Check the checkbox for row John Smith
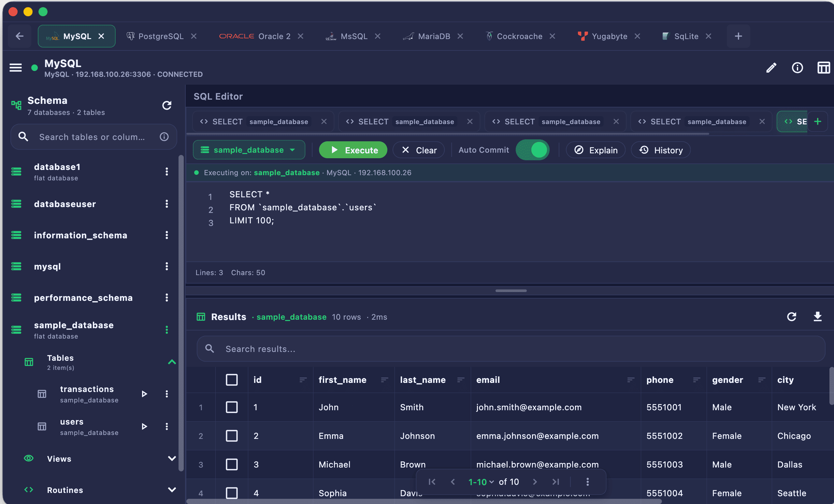 click(232, 407)
